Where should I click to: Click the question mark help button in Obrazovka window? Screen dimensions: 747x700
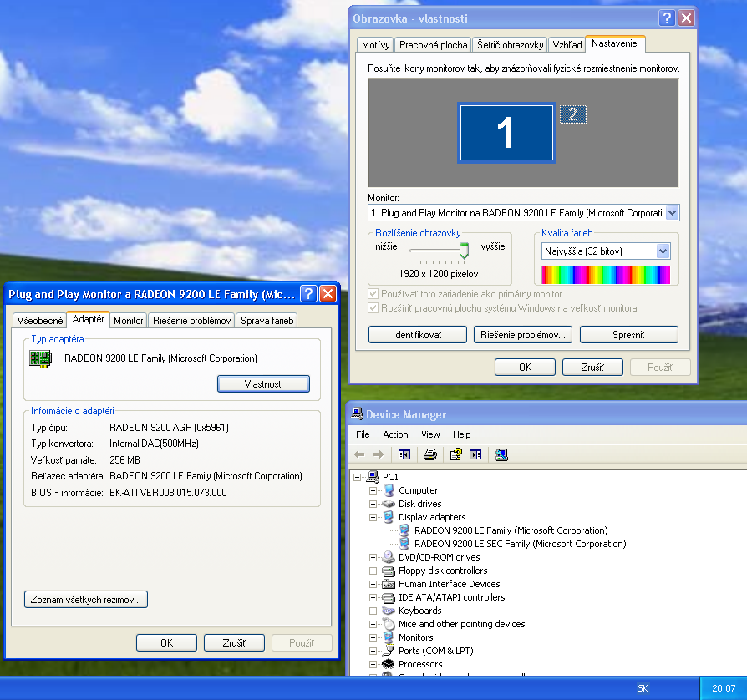pos(667,18)
